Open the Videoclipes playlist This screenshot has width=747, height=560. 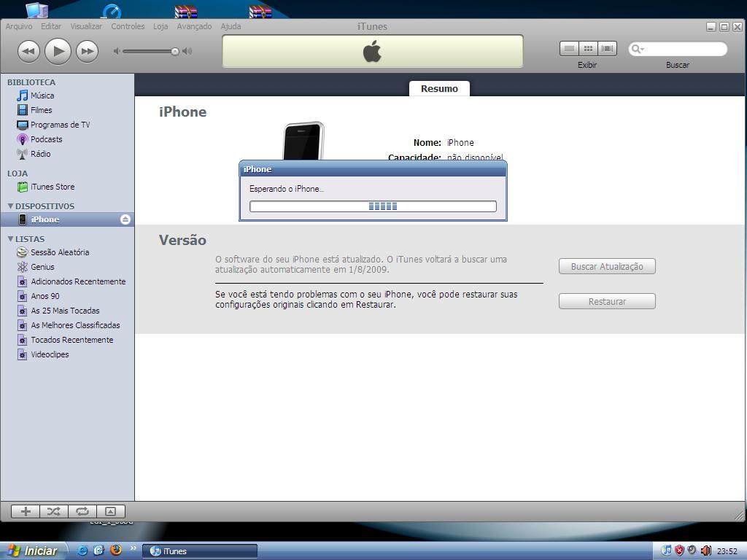50,355
